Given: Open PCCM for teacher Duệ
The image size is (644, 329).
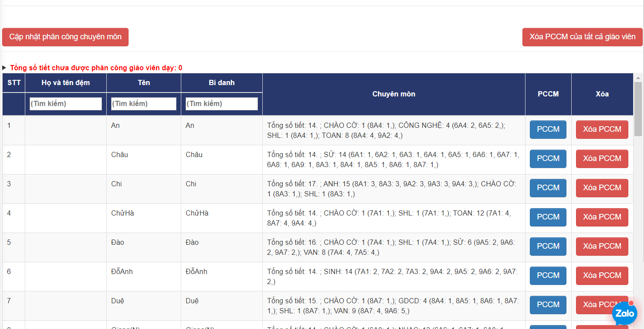Looking at the screenshot, I should click(x=548, y=305).
